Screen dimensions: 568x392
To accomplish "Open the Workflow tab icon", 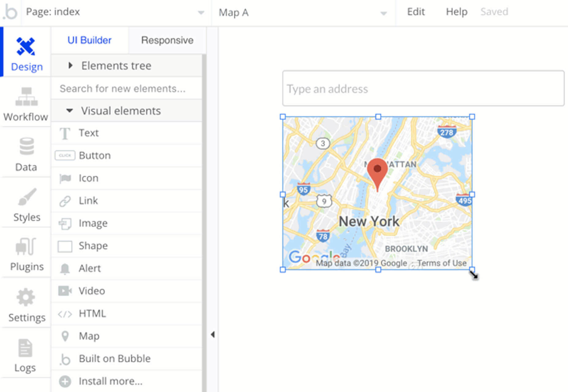I will click(x=26, y=97).
